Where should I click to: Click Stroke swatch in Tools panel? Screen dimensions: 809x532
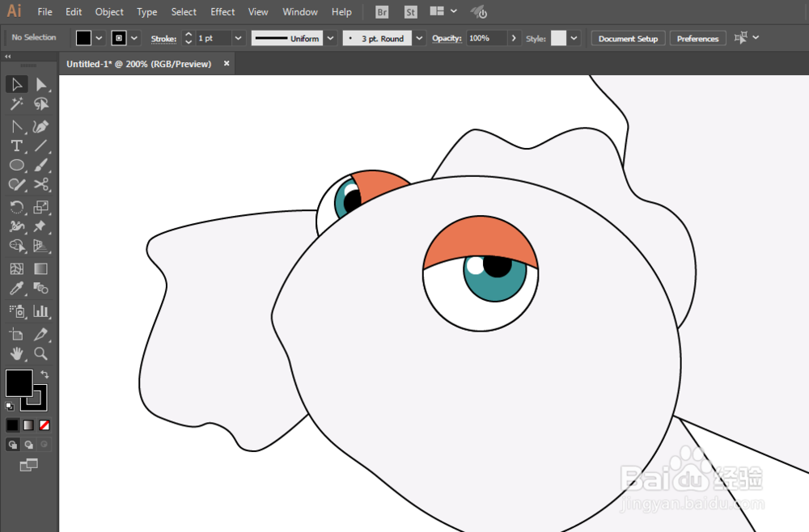(40, 404)
